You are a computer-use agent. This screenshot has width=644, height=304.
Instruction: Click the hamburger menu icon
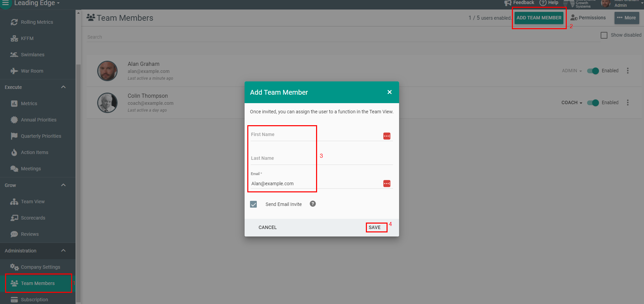[6, 3]
